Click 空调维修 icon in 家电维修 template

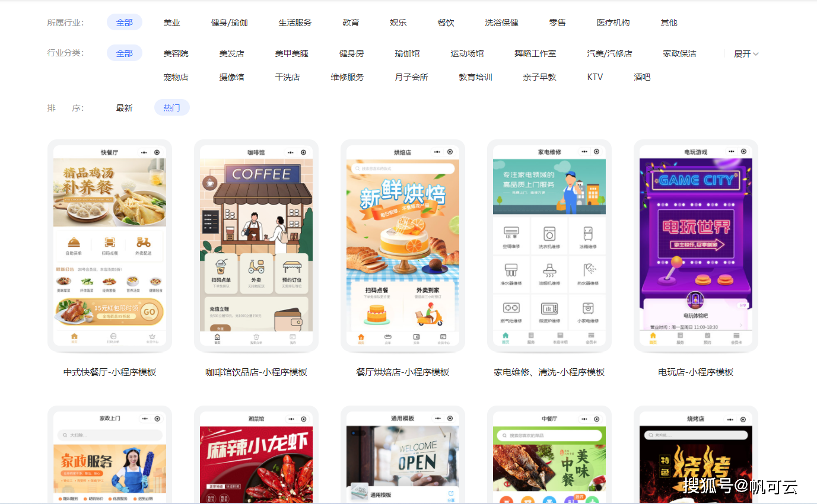511,232
